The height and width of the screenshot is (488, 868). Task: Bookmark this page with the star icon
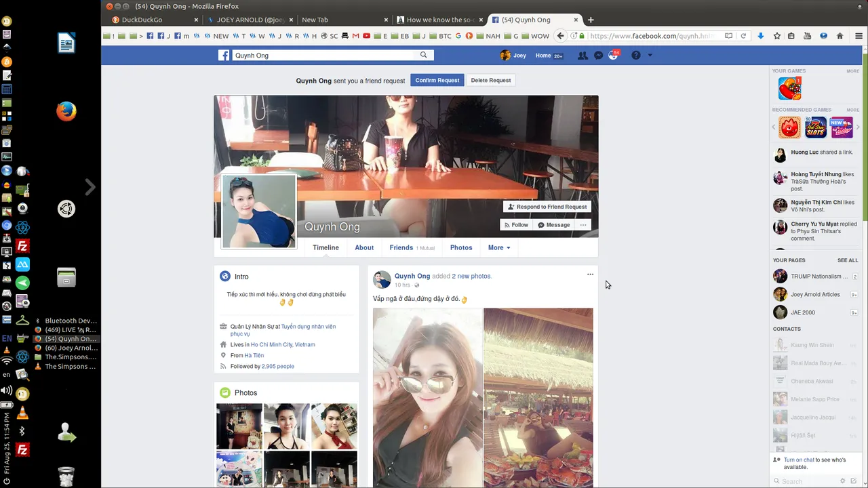pos(777,36)
